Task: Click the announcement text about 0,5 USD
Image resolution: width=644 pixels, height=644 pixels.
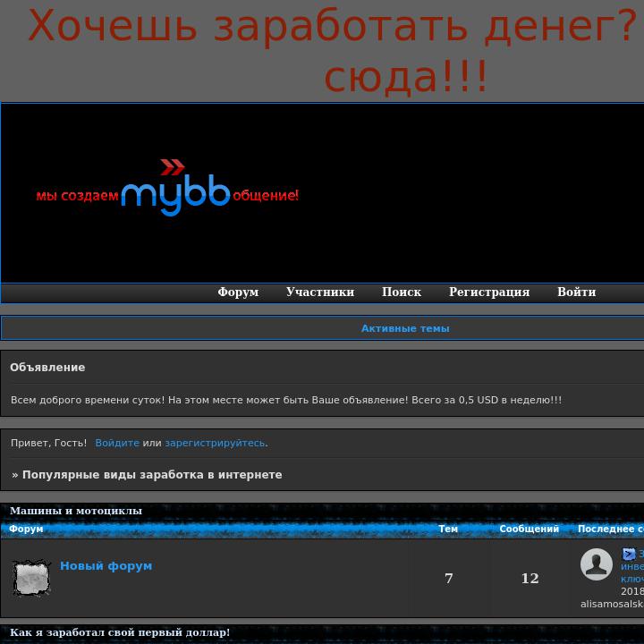Action: (286, 400)
